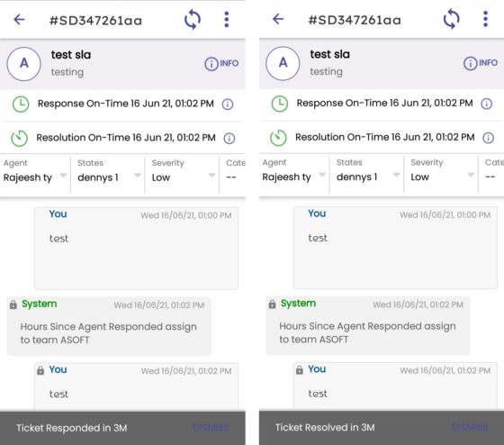Tap the A avatar on the right screen

pos(283,63)
